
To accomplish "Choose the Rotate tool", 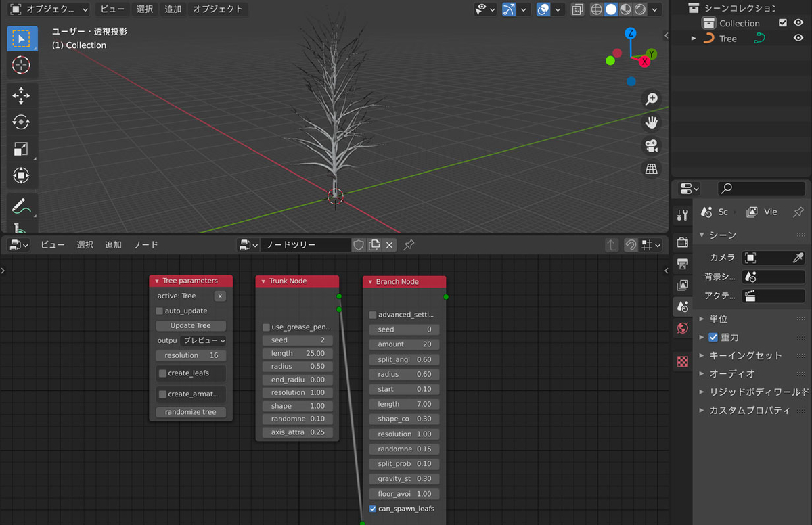I will [22, 122].
